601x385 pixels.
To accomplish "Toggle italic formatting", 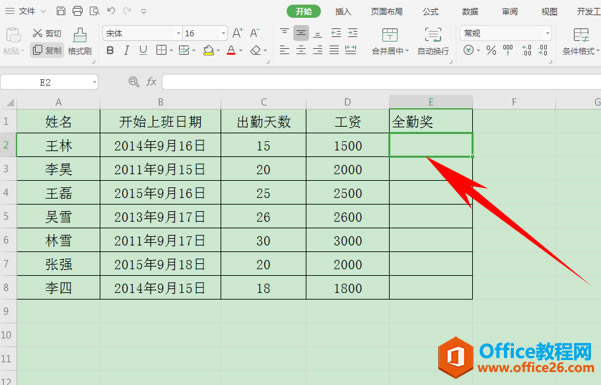I will tap(126, 50).
